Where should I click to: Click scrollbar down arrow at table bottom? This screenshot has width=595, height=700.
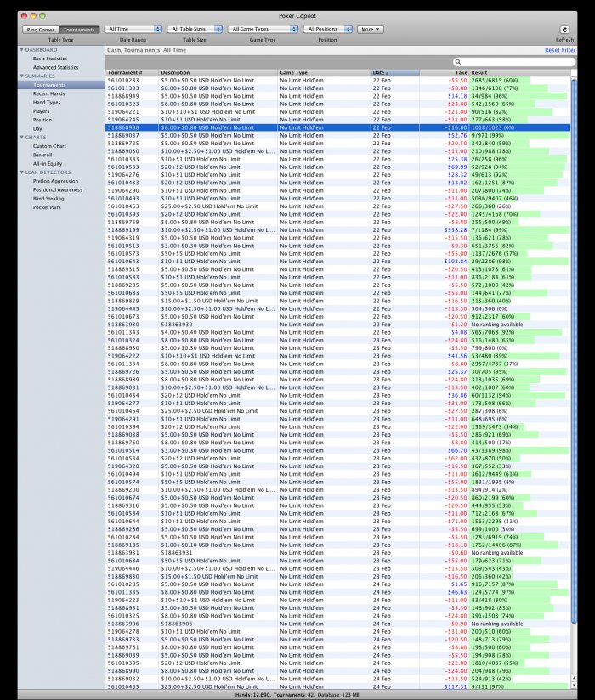tap(574, 686)
